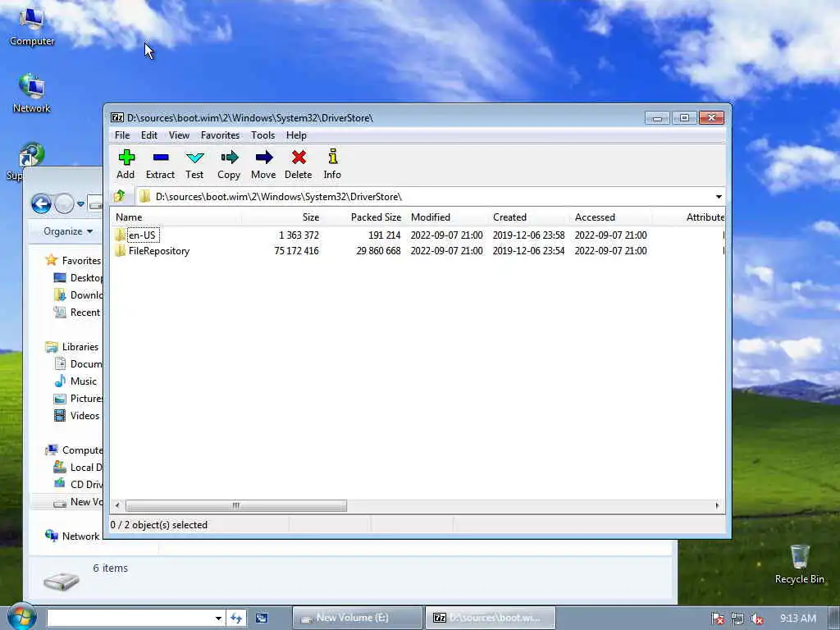This screenshot has height=630, width=840.
Task: Open Organize dropdown in Explorer window
Action: [68, 231]
